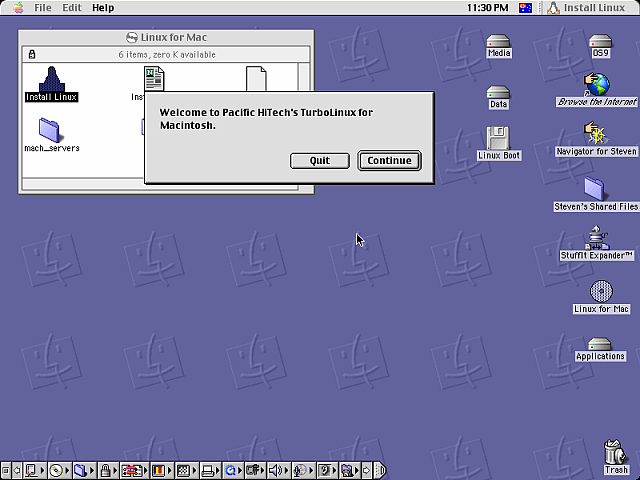Open the Apple menu
Screen dimensions: 640x480
(18, 7)
